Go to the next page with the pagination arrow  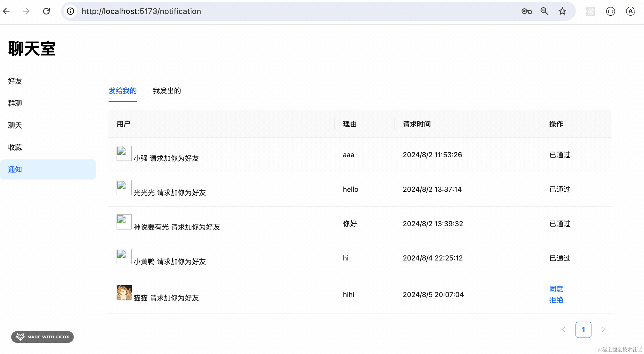tap(603, 329)
